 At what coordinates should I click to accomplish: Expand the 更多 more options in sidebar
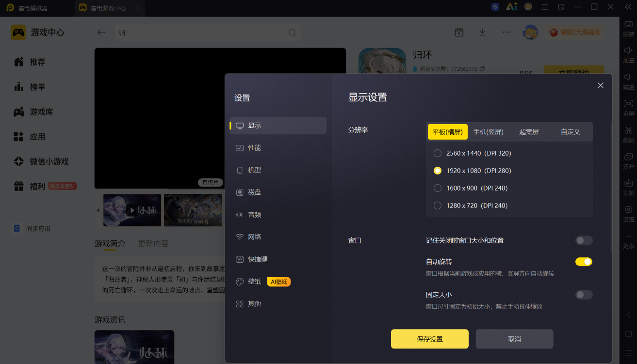tap(628, 241)
